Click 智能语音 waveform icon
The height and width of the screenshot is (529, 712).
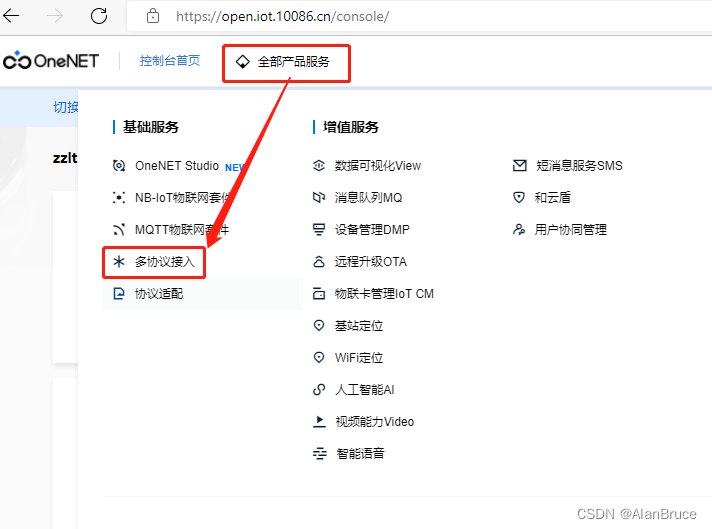[320, 454]
